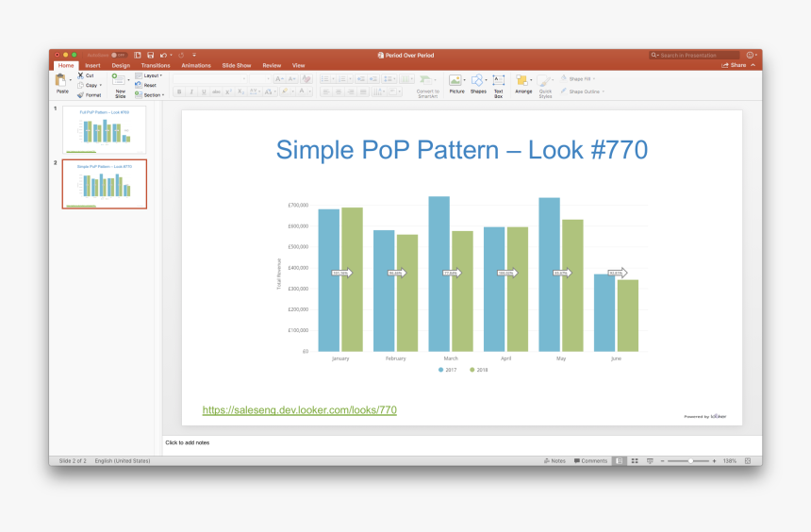The height and width of the screenshot is (532, 811).
Task: Click the sidebar layout icon beside AutoSave
Action: tap(138, 55)
